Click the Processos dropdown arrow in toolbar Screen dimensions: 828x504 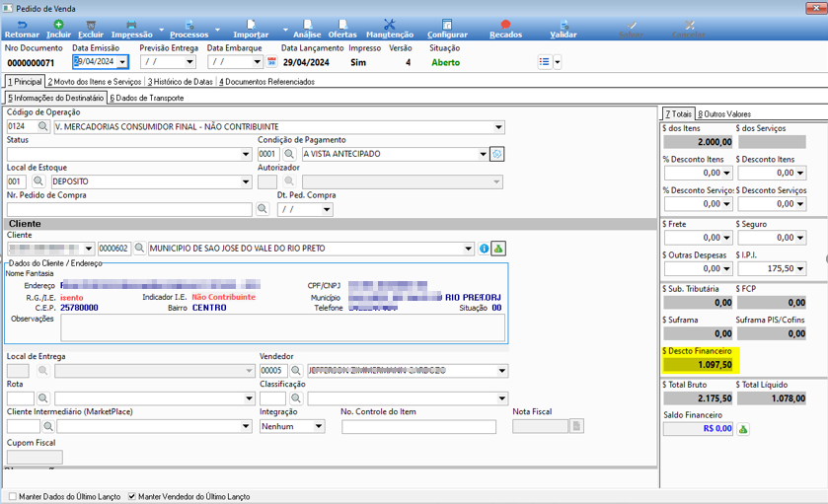217,30
